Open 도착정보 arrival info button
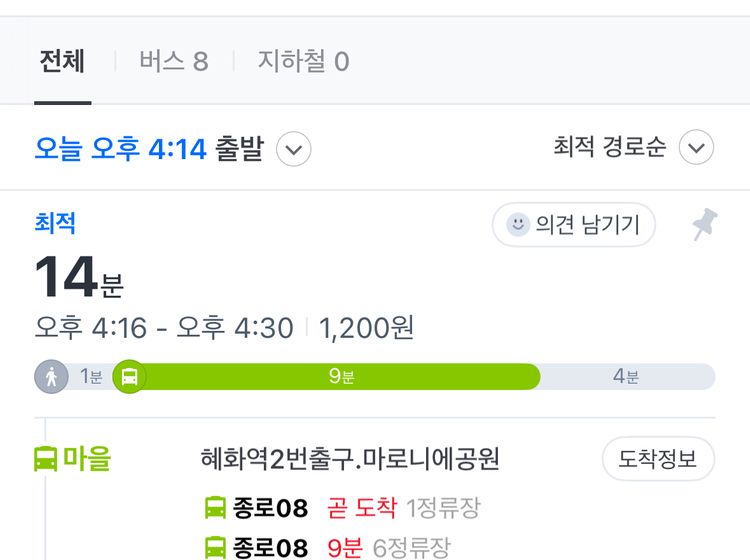Image resolution: width=750 pixels, height=560 pixels. tap(658, 459)
